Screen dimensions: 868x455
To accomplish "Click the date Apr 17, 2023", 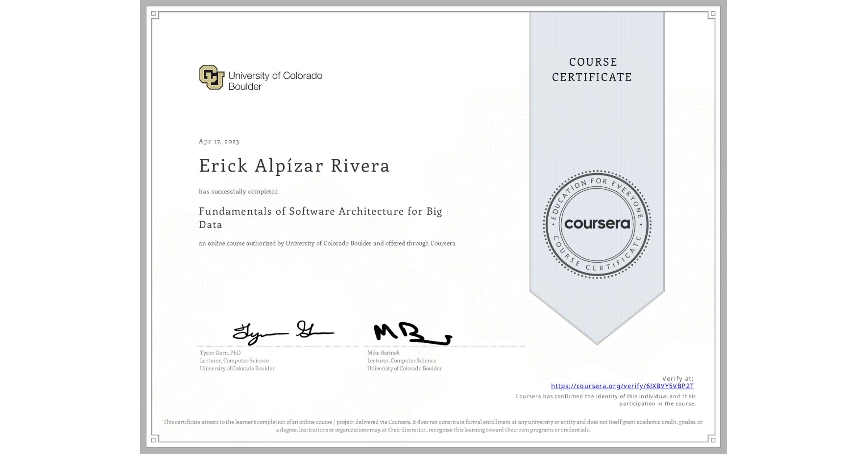I will pyautogui.click(x=219, y=141).
